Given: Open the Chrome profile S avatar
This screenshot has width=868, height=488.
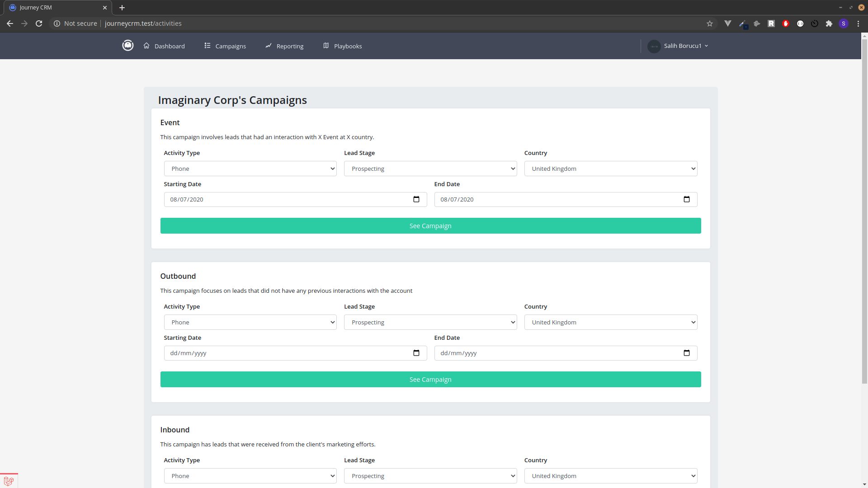Looking at the screenshot, I should (x=844, y=23).
